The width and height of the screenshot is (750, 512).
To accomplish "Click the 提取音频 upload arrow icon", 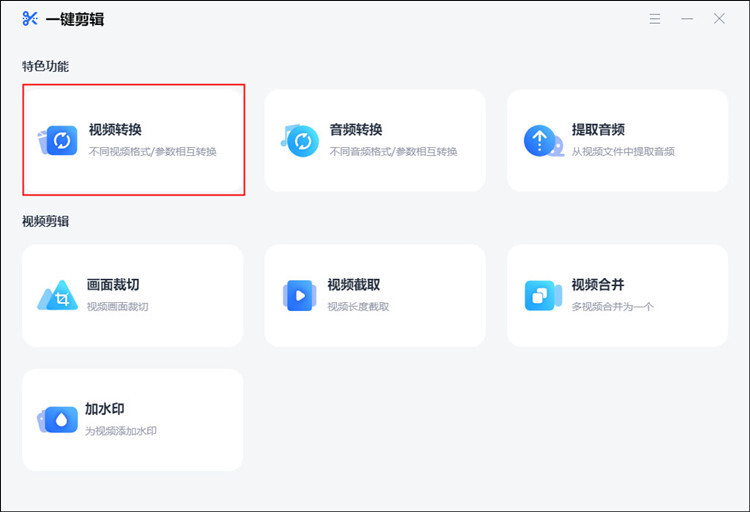I will [x=541, y=141].
